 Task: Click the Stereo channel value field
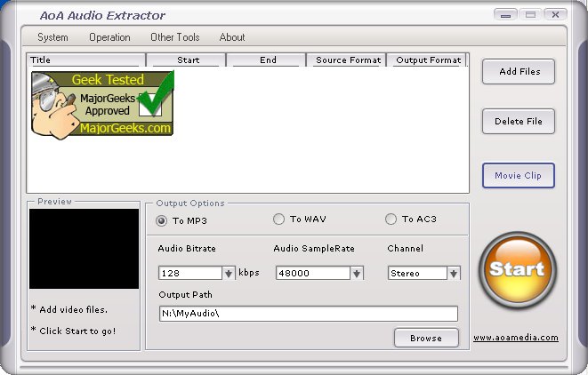pos(418,274)
